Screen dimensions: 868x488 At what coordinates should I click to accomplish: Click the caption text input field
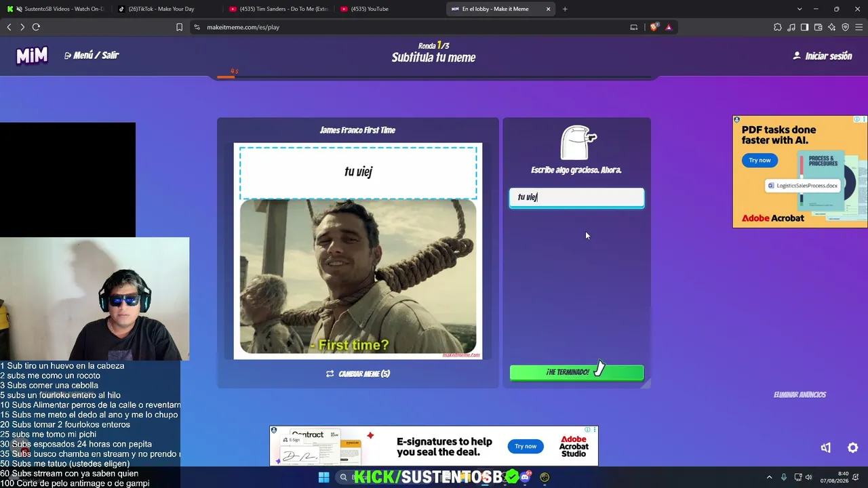pos(576,197)
